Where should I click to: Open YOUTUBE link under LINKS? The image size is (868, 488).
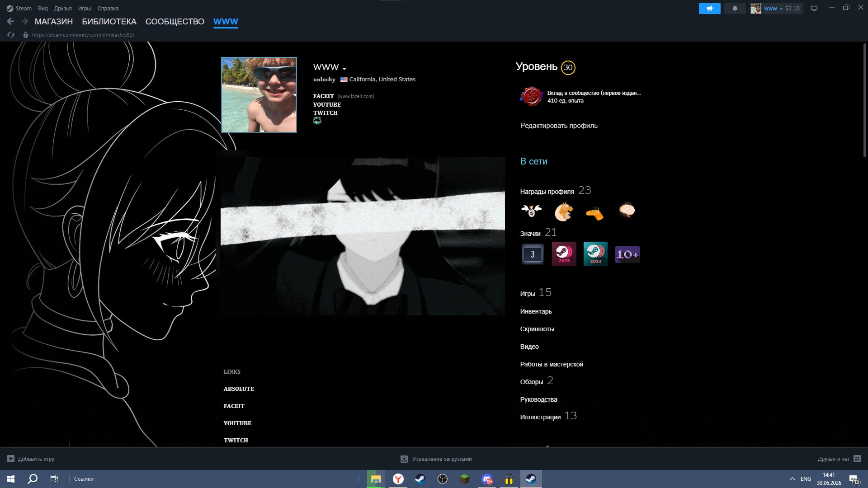click(x=237, y=423)
